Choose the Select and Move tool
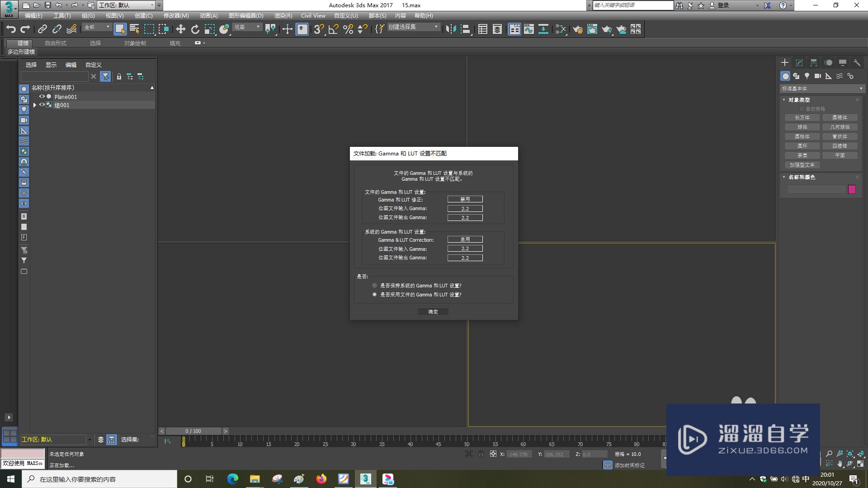868x488 pixels. point(181,29)
